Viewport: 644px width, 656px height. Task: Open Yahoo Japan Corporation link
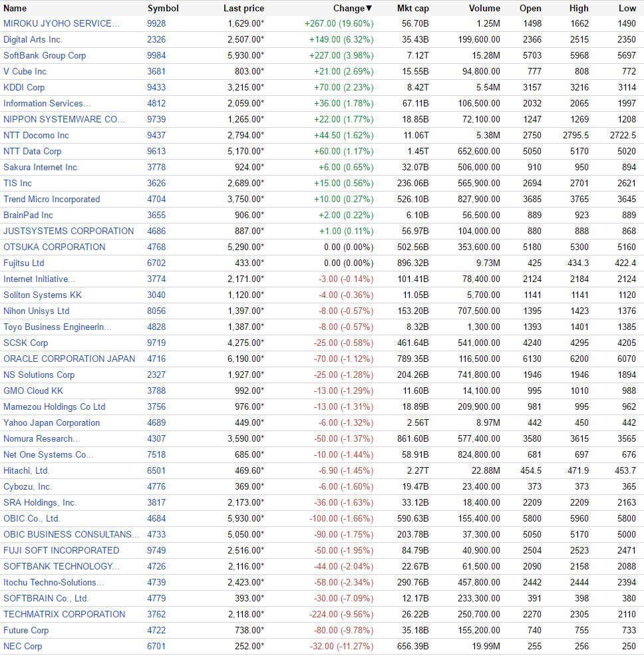[x=51, y=422]
